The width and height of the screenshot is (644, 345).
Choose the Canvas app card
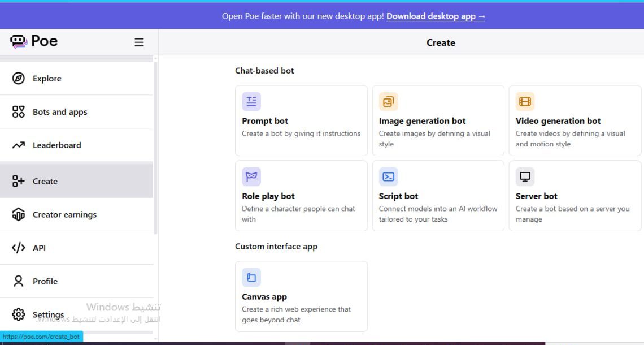pyautogui.click(x=301, y=296)
